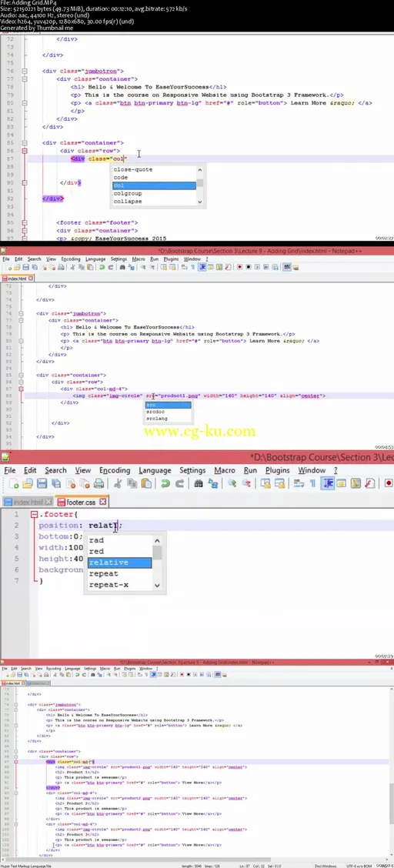Click Undo arrow in footer.css window toolbar
Viewport: 394px width, 868px height.
click(165, 484)
